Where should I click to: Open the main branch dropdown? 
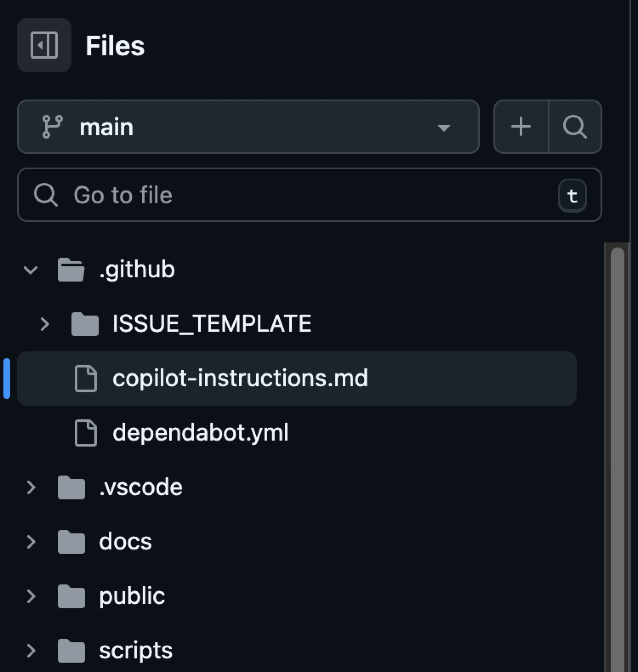(443, 128)
